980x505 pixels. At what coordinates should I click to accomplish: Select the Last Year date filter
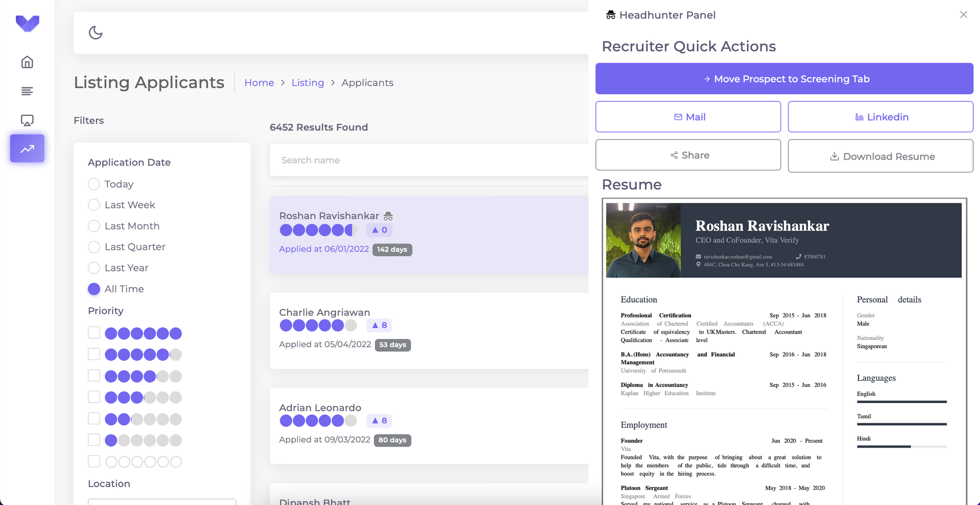click(x=94, y=268)
